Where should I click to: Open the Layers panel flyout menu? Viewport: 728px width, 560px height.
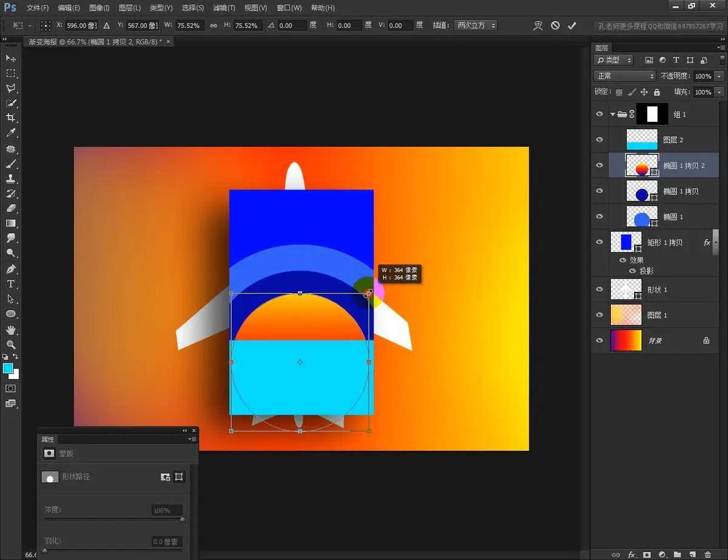tap(720, 48)
